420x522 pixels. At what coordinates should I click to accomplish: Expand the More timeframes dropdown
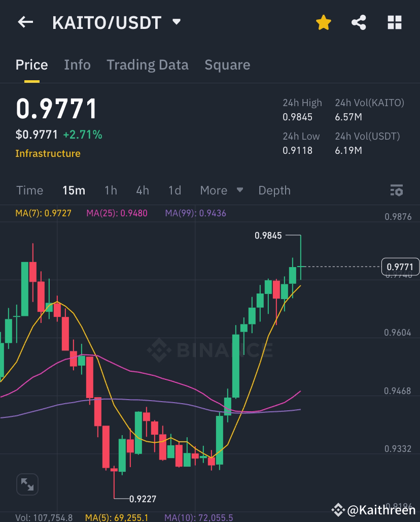(221, 190)
